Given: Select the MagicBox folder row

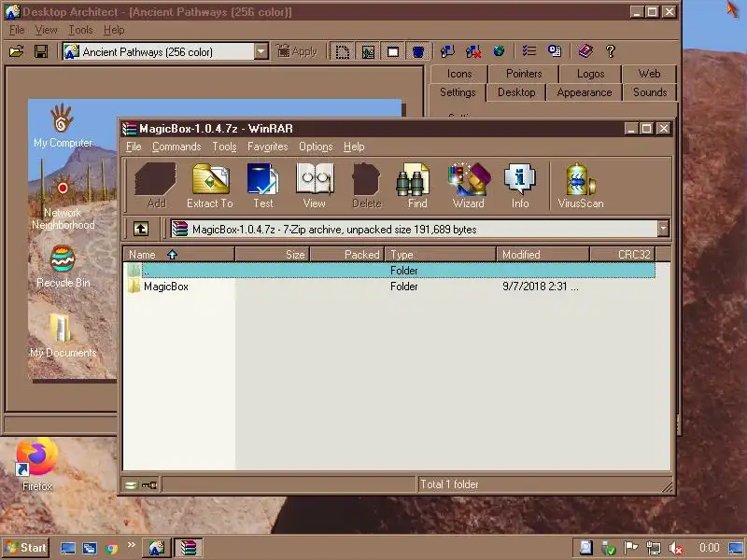Looking at the screenshot, I should click(x=389, y=287).
